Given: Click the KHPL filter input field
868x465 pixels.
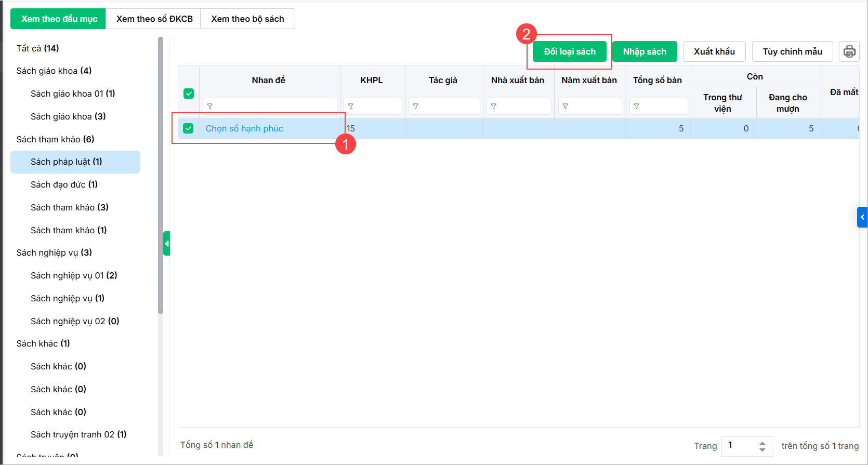Looking at the screenshot, I should tap(373, 106).
